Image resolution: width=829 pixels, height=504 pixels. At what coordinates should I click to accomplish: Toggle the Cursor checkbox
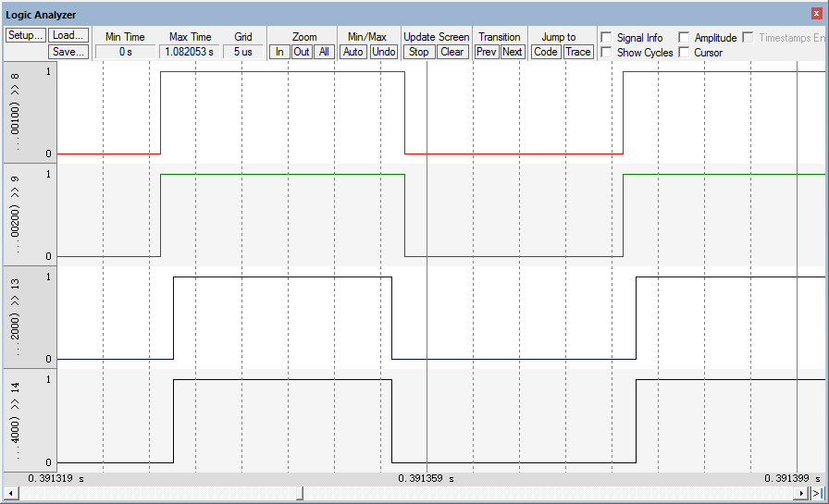point(684,53)
